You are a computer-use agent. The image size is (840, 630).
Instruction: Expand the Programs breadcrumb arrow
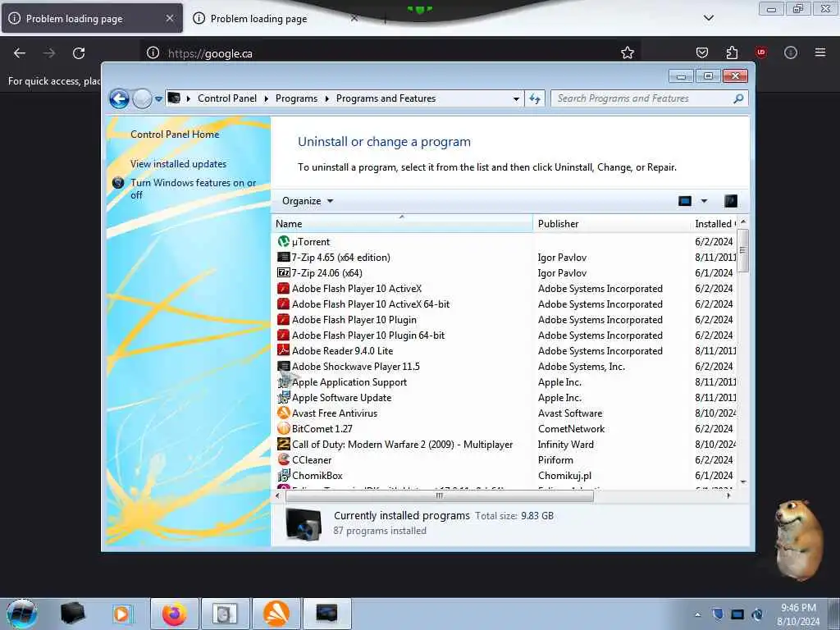326,98
